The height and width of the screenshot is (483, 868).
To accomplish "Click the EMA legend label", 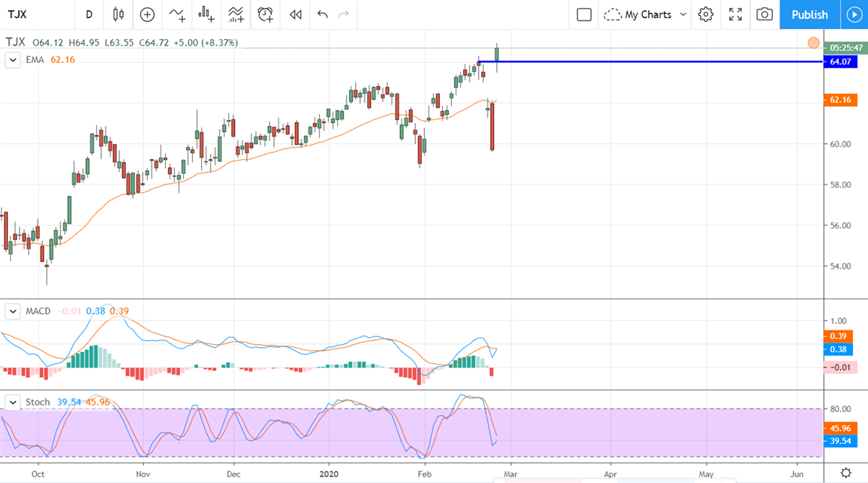I will (35, 60).
